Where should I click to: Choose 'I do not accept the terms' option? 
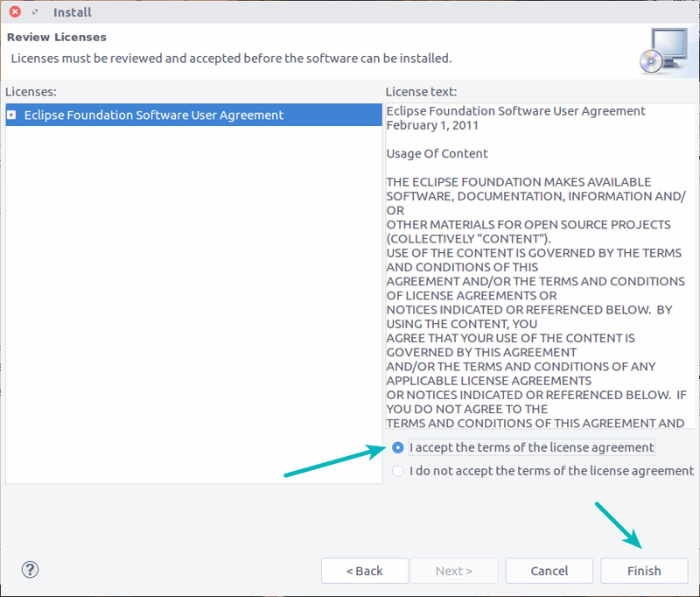pyautogui.click(x=398, y=470)
